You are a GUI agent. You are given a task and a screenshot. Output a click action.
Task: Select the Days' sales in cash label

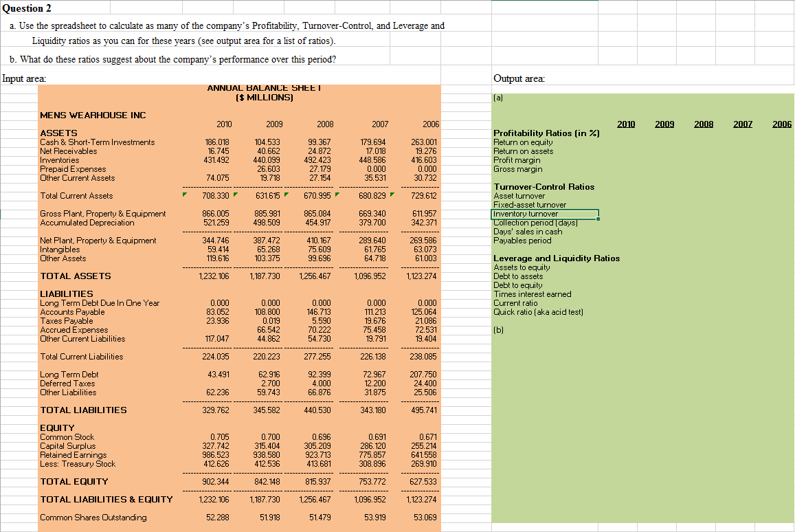tap(526, 231)
